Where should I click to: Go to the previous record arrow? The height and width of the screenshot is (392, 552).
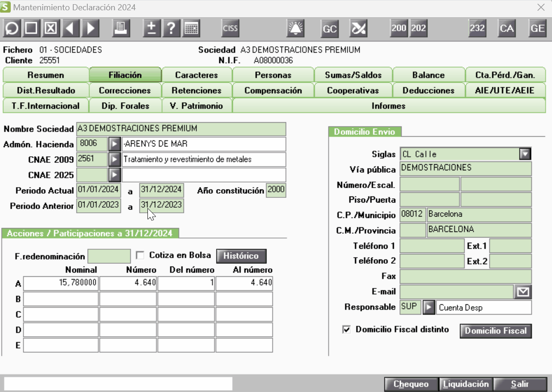pos(71,28)
